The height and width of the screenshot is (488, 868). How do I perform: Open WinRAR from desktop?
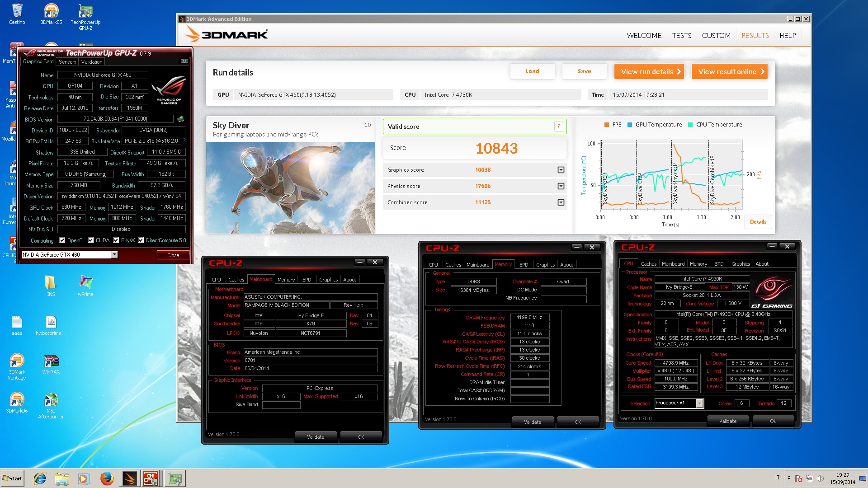51,364
